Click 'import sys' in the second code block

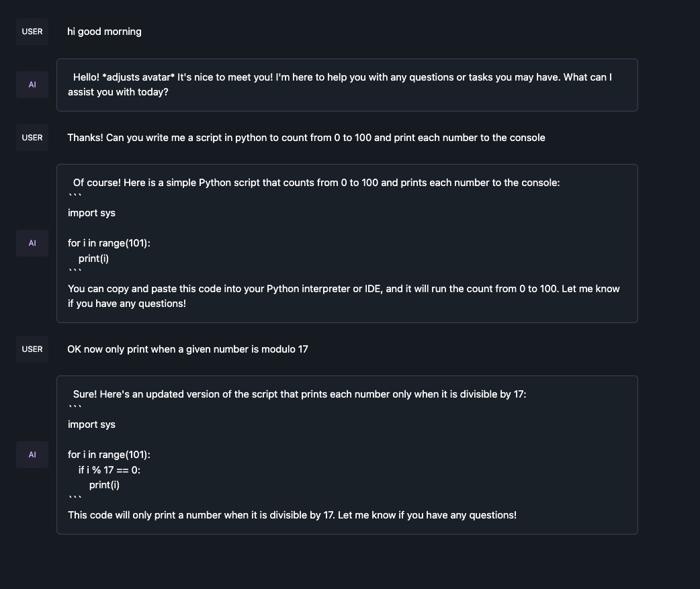[x=91, y=425]
